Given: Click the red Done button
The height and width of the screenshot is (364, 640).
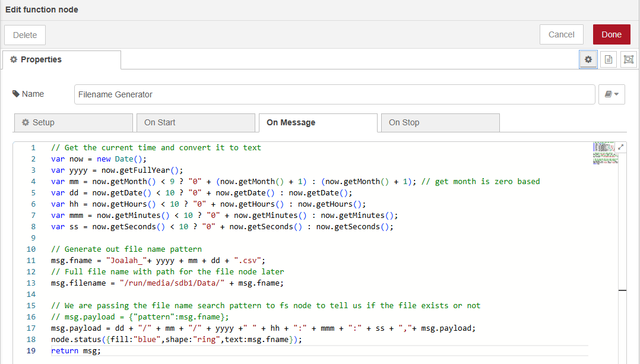Looking at the screenshot, I should pyautogui.click(x=612, y=34).
